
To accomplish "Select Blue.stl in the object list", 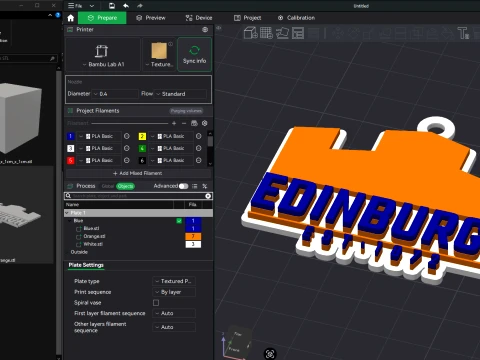I will coord(91,229).
